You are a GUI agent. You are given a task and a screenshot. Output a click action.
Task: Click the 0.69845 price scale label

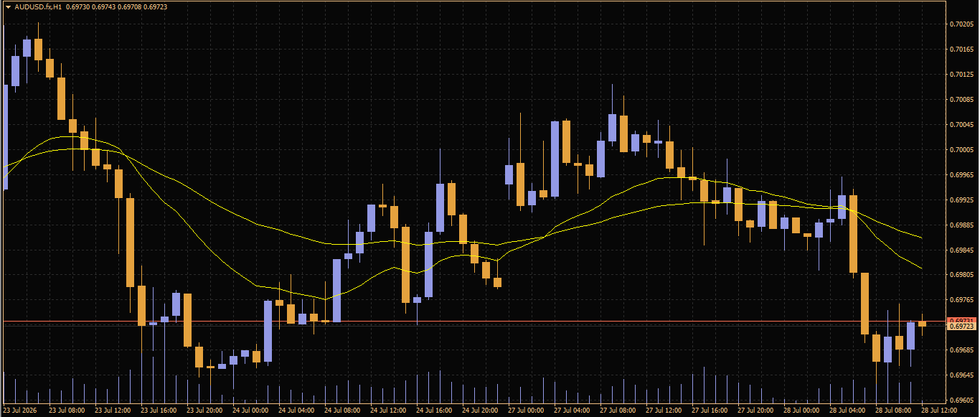click(x=961, y=250)
